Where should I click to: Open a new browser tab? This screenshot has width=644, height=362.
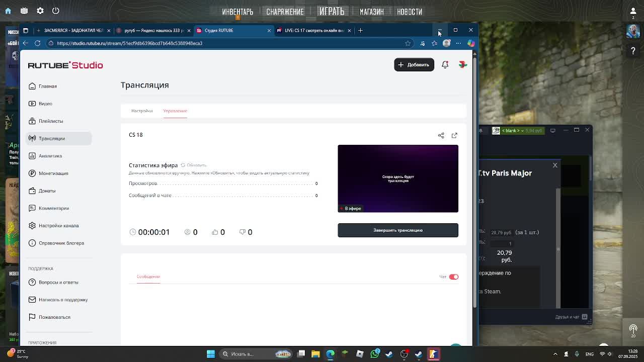point(360,30)
